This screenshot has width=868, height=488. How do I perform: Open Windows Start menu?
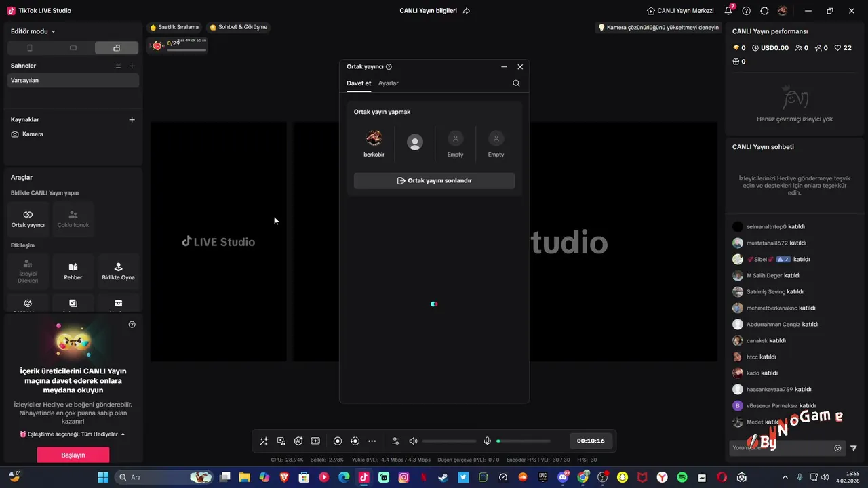click(103, 477)
